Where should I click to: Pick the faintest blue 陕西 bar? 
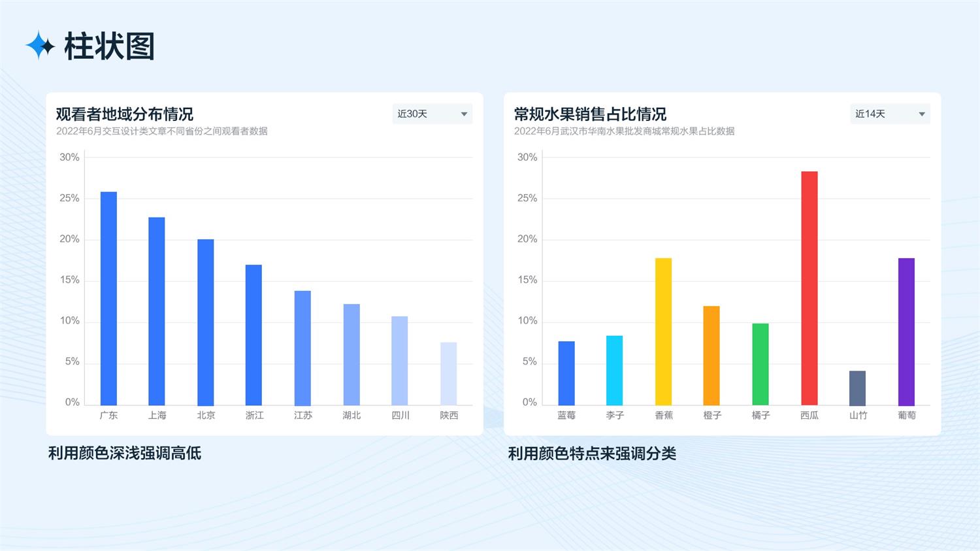(x=448, y=374)
